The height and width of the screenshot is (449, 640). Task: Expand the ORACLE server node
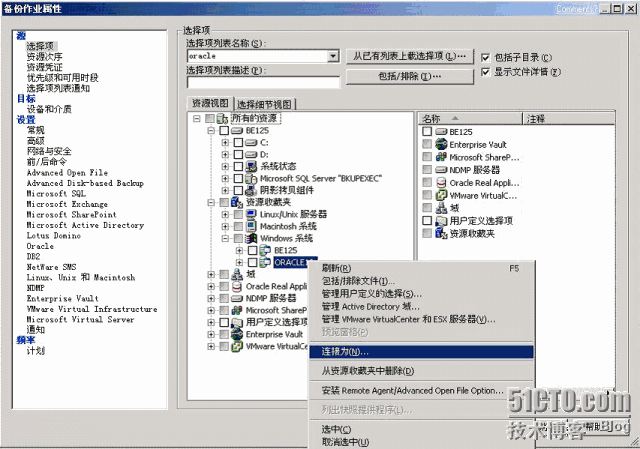(x=240, y=262)
